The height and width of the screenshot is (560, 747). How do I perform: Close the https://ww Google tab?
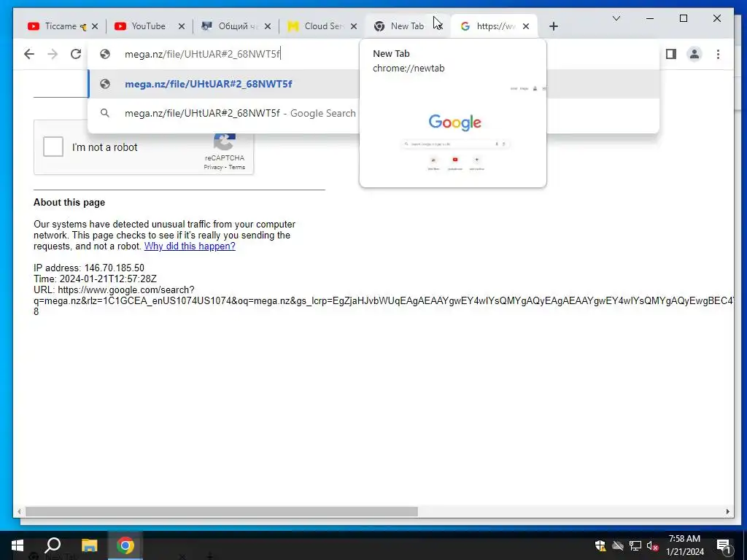coord(526,26)
